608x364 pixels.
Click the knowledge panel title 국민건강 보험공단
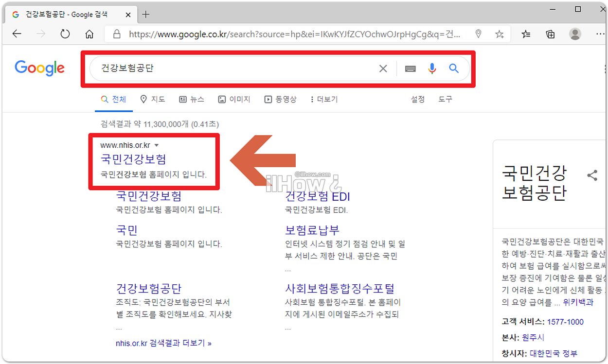[x=534, y=183]
